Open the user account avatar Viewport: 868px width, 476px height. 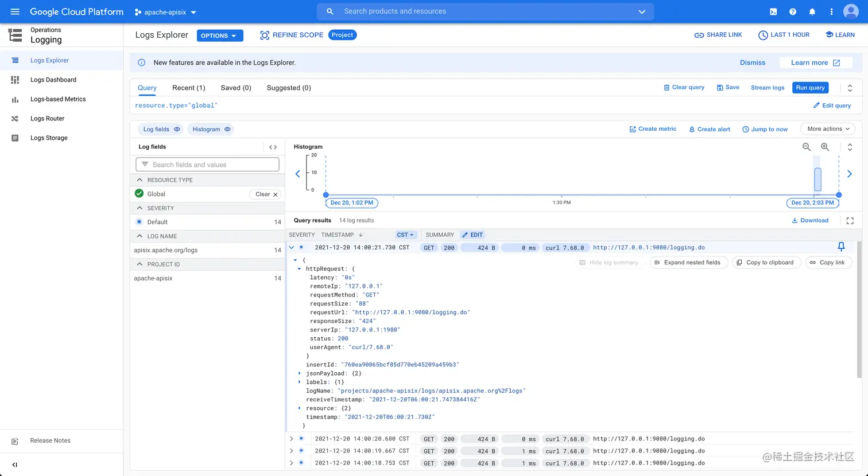(x=851, y=11)
